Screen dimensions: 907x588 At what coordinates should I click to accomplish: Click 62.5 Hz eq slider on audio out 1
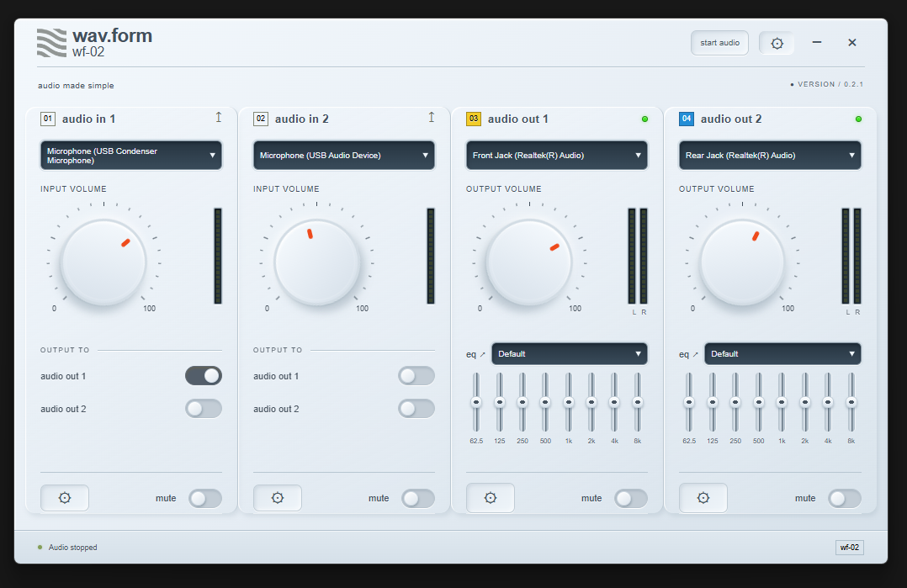coord(476,402)
